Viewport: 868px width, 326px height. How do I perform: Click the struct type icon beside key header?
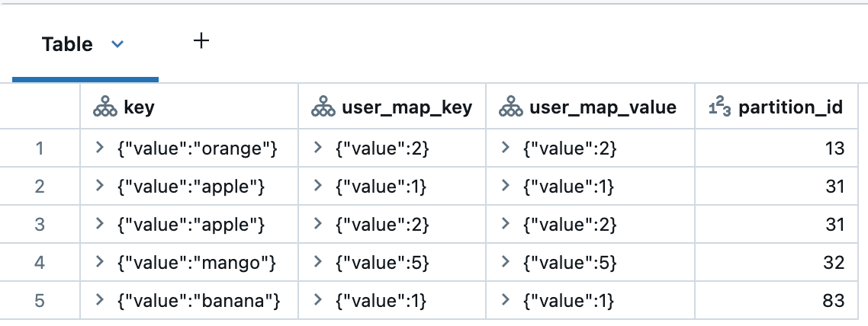pyautogui.click(x=104, y=108)
